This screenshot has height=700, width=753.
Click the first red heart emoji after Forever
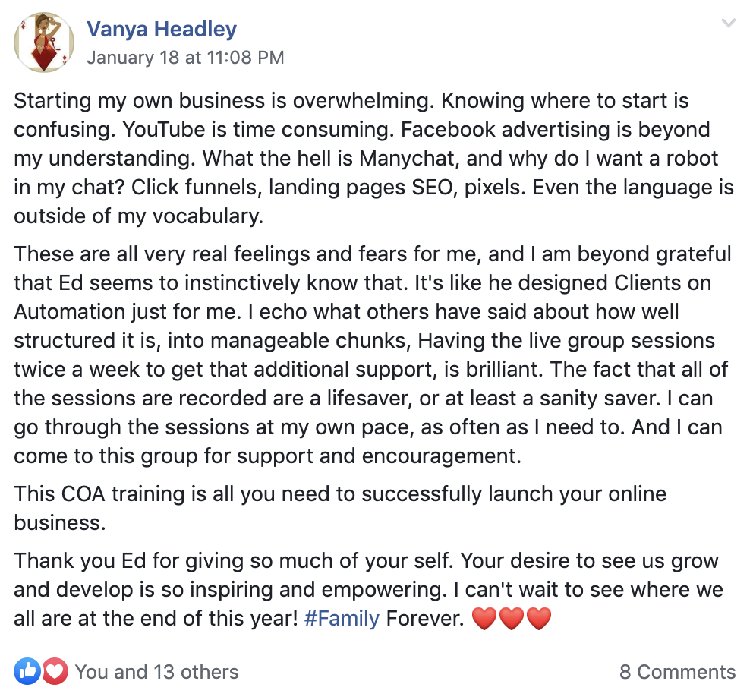point(484,619)
